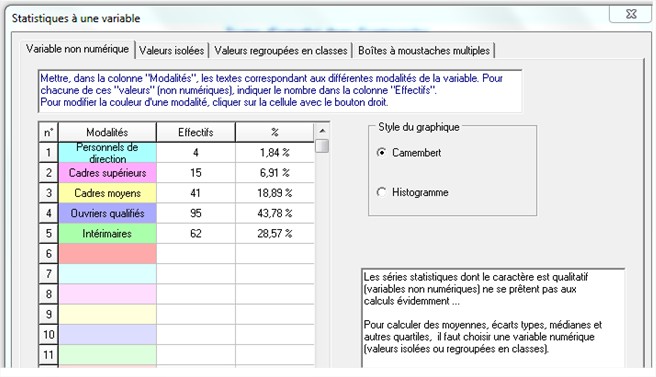This screenshot has height=377, width=656.
Task: Select row header number 11
Action: point(49,355)
